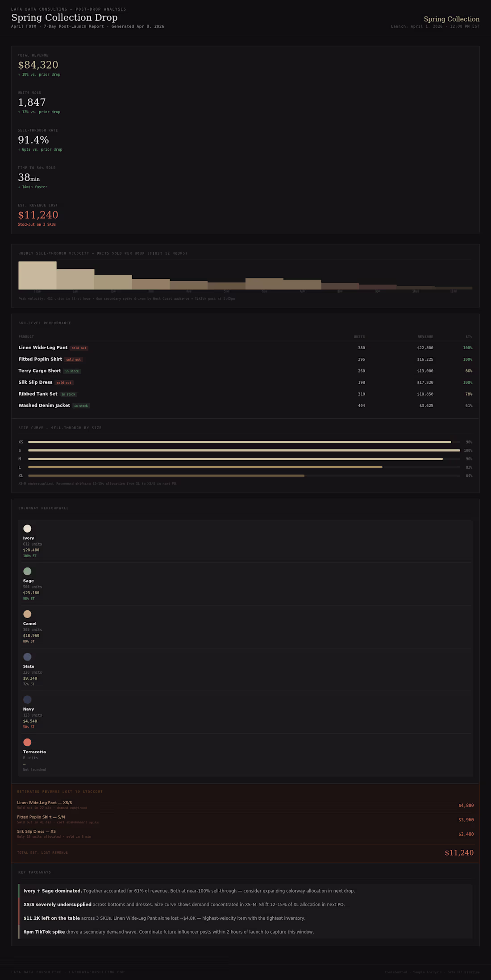Click the sold out badge on Fitted Poplin Shirt
The height and width of the screenshot is (980, 491).
pos(74,360)
